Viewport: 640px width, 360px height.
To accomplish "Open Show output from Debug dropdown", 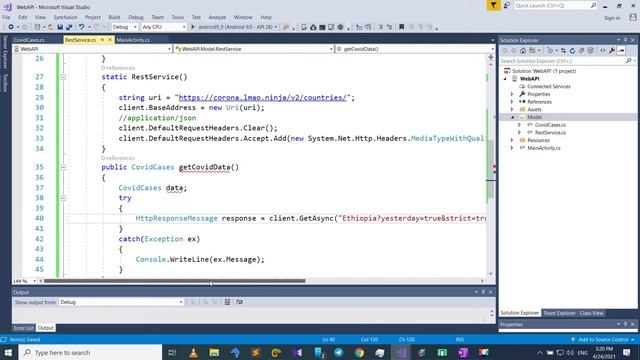I will pyautogui.click(x=121, y=302).
